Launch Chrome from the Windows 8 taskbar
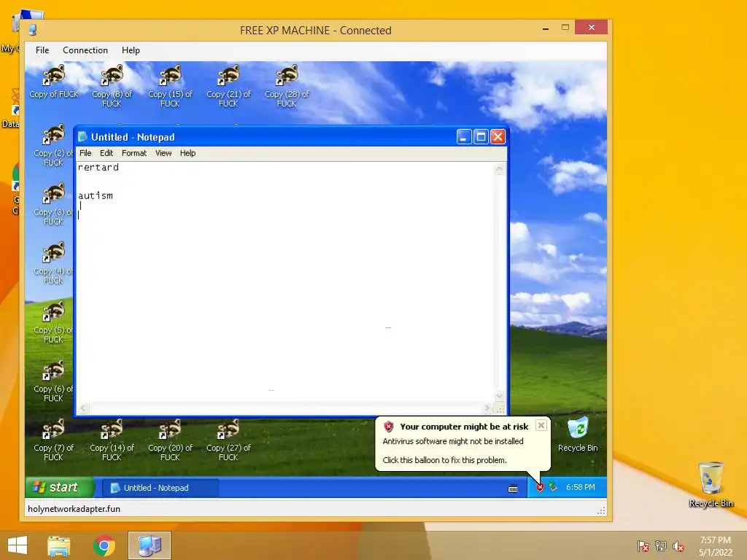Viewport: 747px width, 560px height. [104, 545]
